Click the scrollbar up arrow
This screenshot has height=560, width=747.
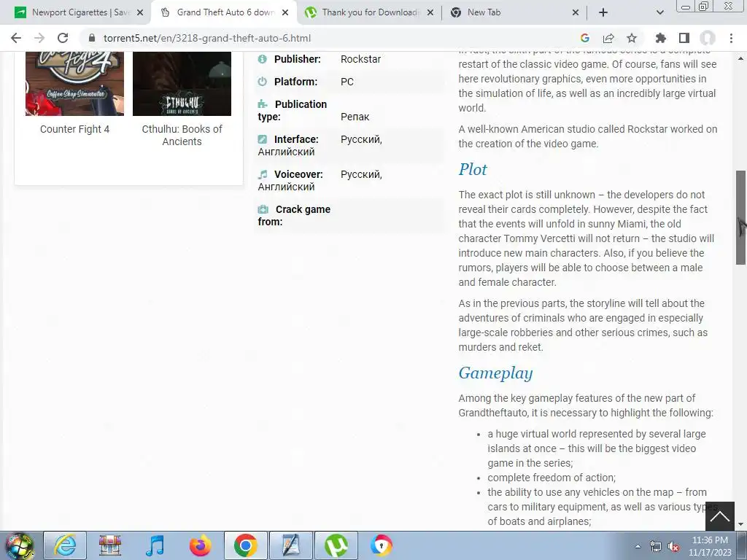pyautogui.click(x=741, y=58)
